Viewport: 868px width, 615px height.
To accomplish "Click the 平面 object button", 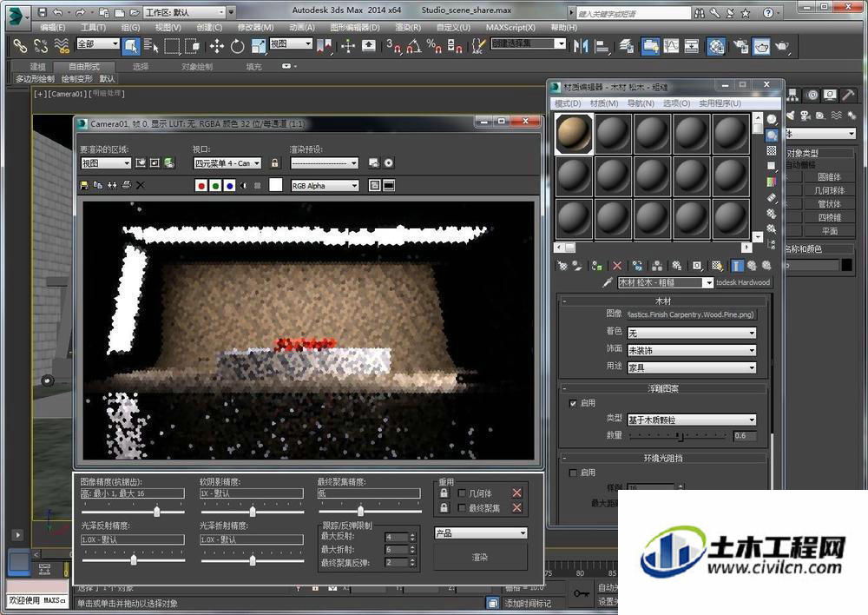I will (829, 231).
